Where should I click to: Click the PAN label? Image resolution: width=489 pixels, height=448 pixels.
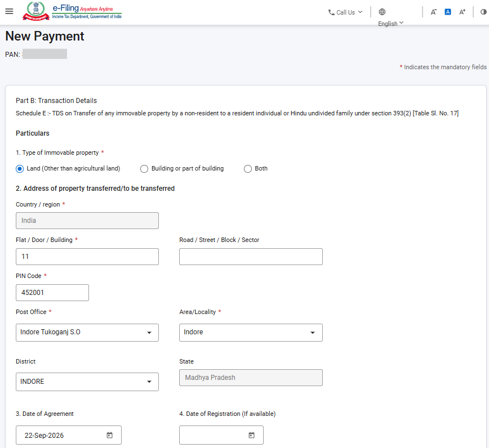[12, 55]
